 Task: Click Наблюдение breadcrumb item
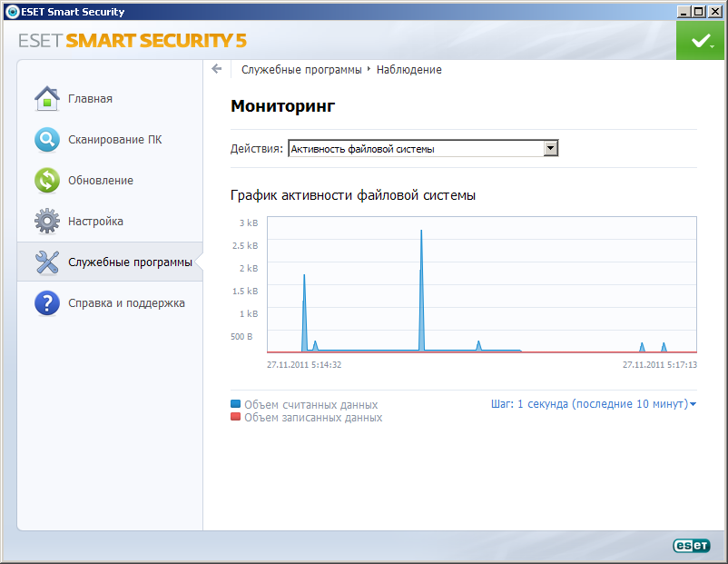(409, 70)
